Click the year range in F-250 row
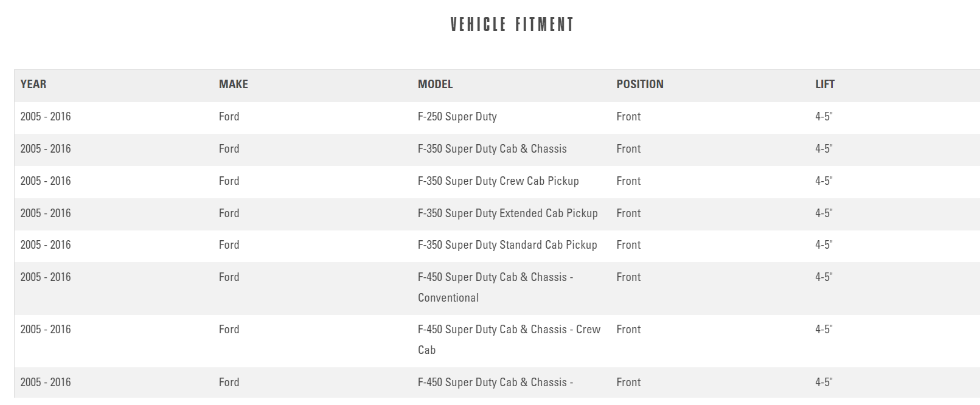This screenshot has height=405, width=980. point(46,117)
